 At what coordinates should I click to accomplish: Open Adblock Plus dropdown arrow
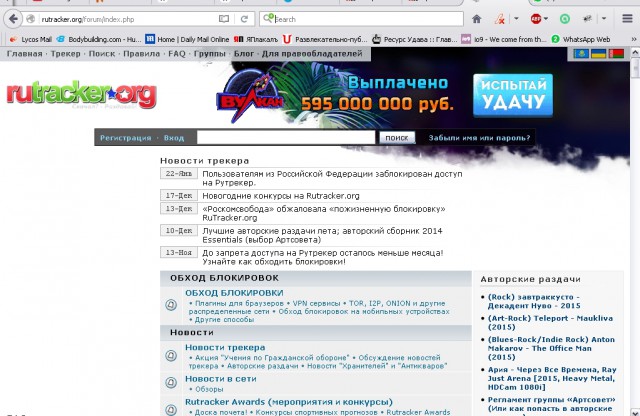(546, 19)
